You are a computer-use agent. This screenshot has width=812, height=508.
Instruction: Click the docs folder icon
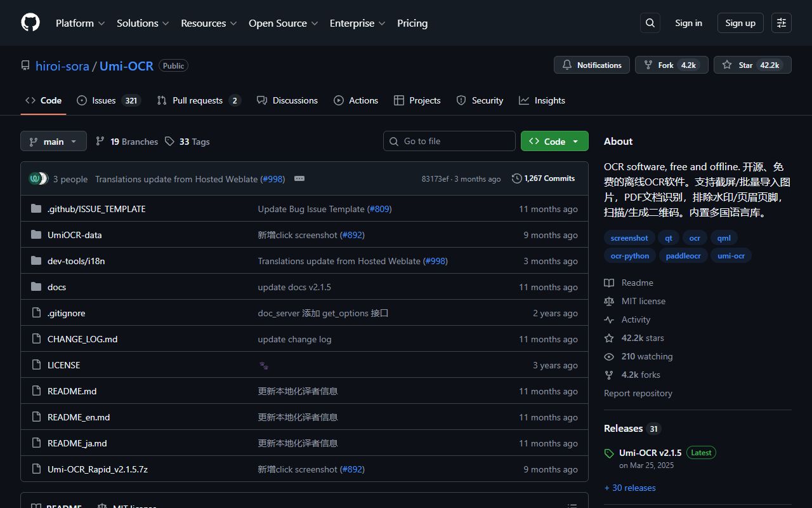pyautogui.click(x=36, y=286)
